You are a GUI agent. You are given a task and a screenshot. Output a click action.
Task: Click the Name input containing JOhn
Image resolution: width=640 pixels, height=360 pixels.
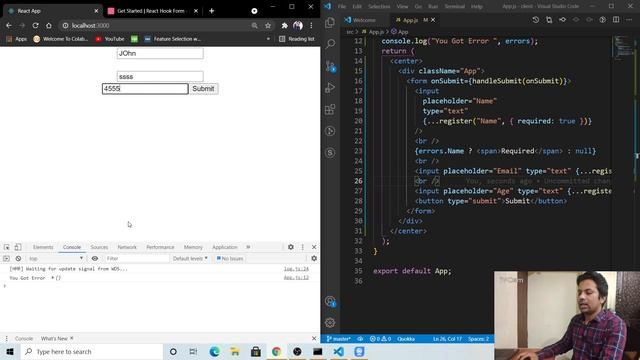point(160,53)
